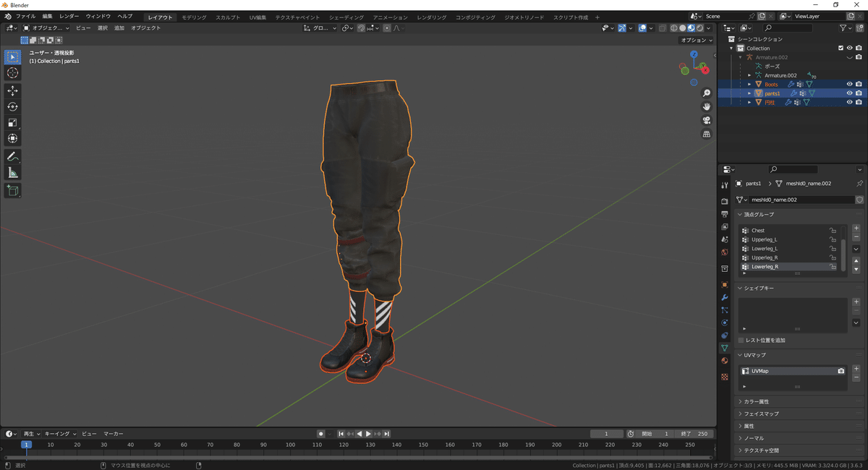Uncheck the Collection exclude checkbox
Viewport: 868px width, 470px height.
click(841, 48)
